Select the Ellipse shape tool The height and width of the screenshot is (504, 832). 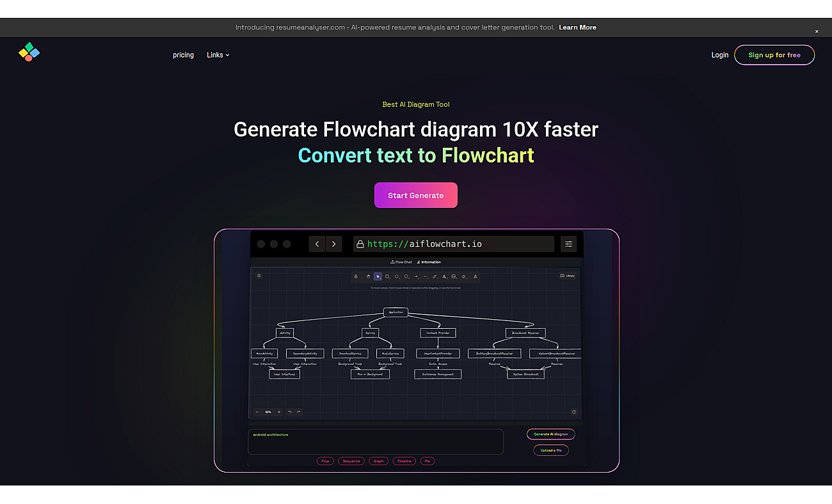406,276
